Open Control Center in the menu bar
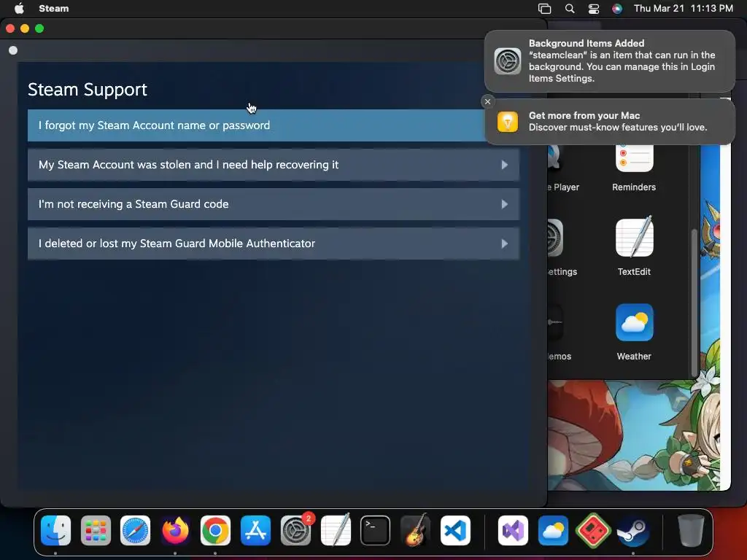 pos(594,9)
